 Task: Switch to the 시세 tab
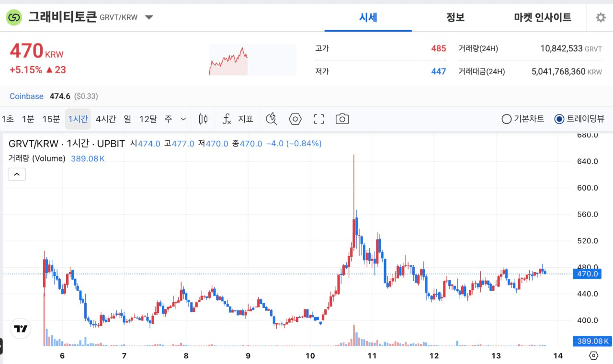[368, 18]
